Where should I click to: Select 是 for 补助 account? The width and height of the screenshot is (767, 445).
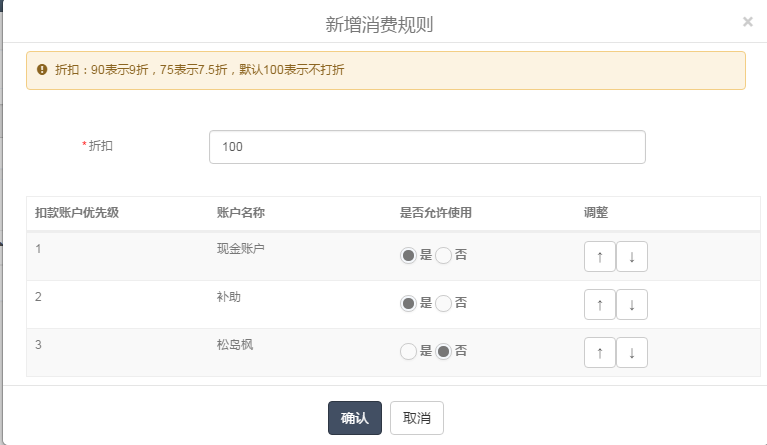408,303
